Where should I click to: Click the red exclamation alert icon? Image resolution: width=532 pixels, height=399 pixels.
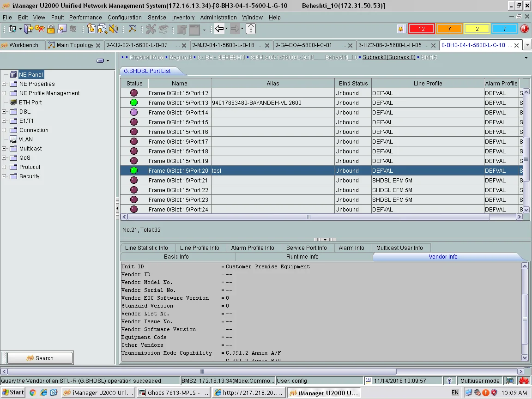point(525,29)
